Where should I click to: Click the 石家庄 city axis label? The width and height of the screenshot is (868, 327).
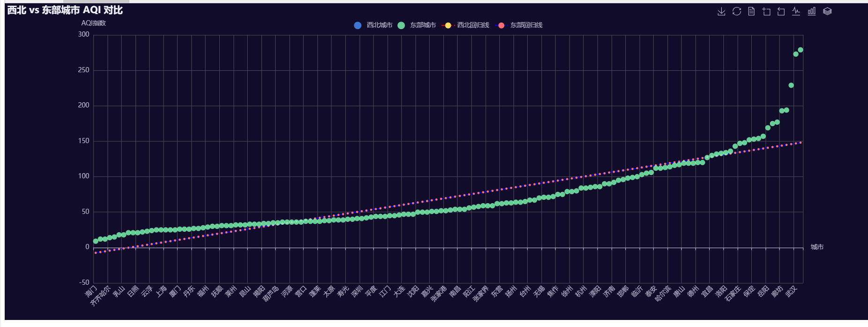733,294
